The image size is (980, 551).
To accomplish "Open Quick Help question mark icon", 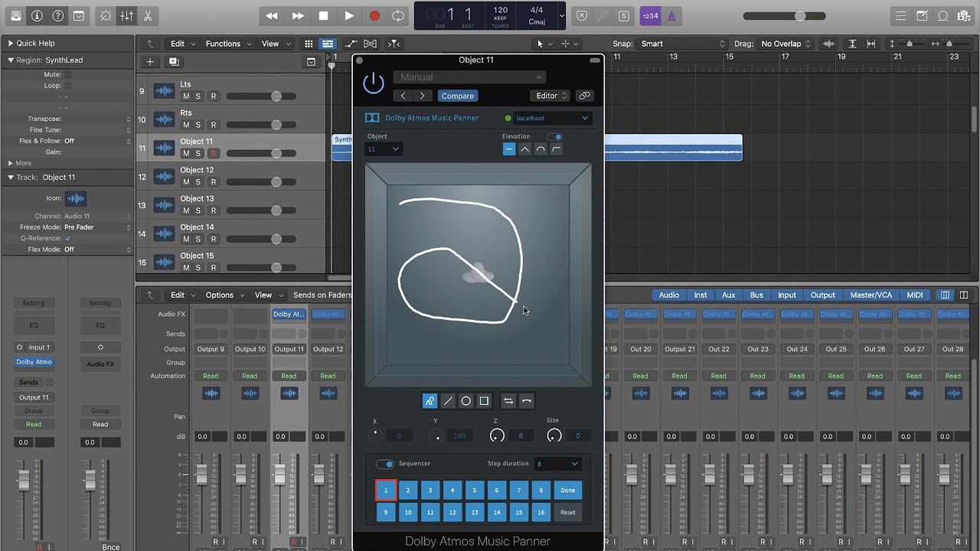I will pyautogui.click(x=58, y=15).
